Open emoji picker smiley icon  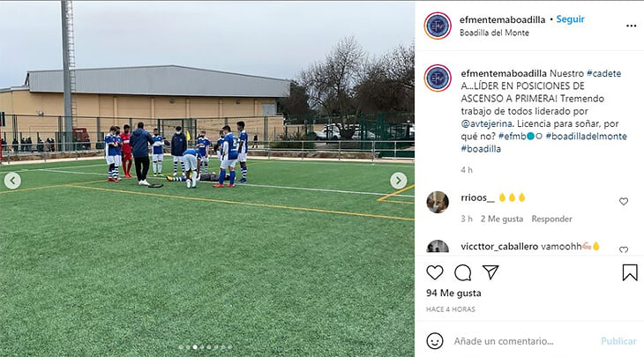pyautogui.click(x=435, y=341)
